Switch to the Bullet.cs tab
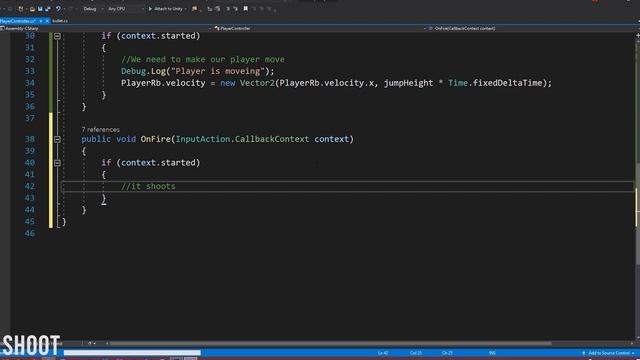Screen dimensions: 640x360 click(x=60, y=21)
